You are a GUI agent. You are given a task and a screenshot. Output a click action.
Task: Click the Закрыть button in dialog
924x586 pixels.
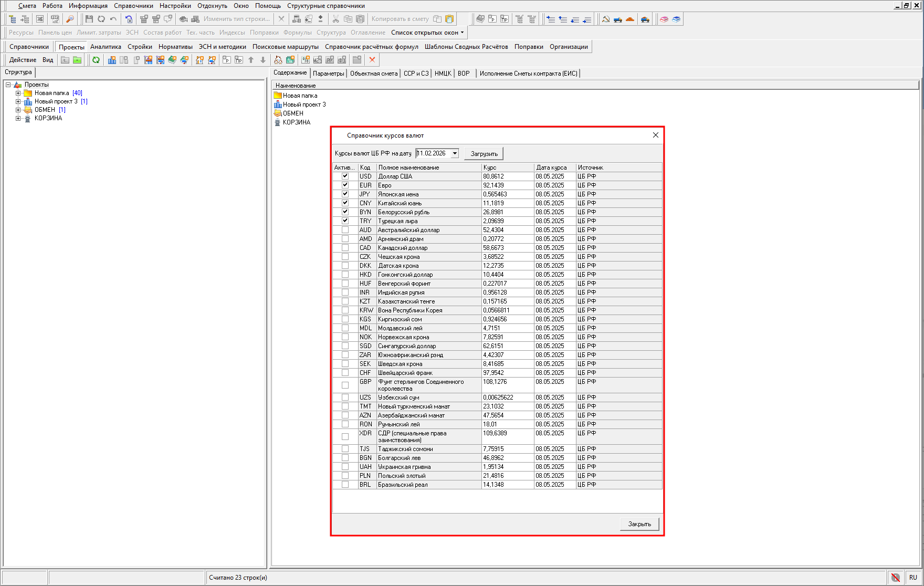(x=639, y=524)
